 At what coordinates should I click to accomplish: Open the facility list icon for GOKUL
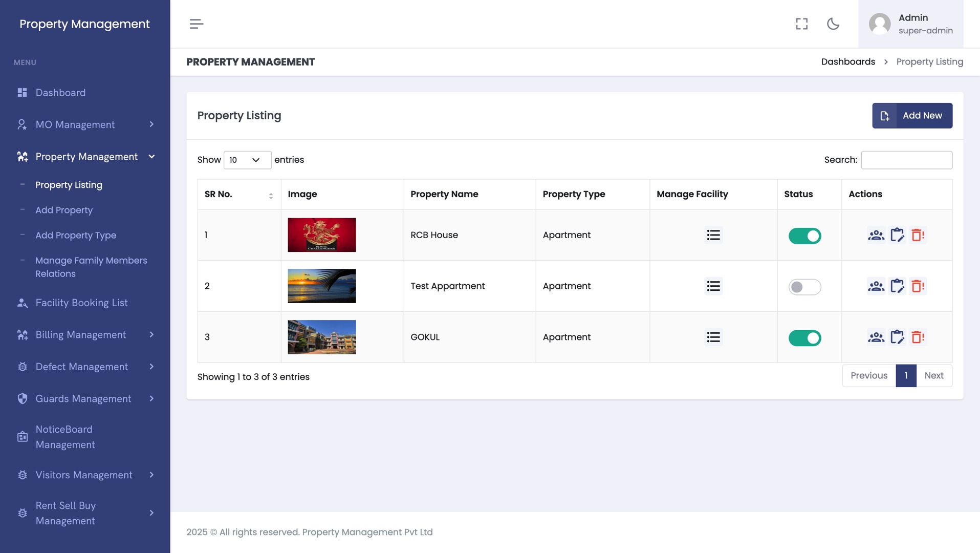(x=713, y=337)
